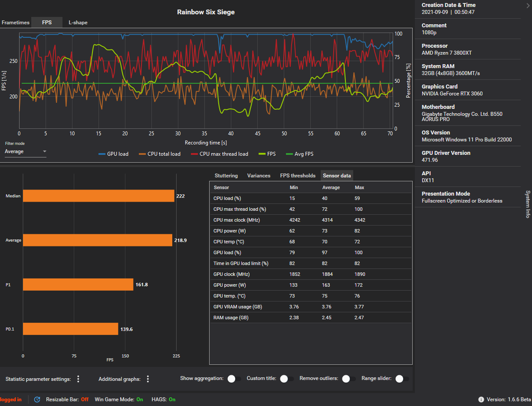The image size is (532, 406).
Task: Collapse System Info panel with chevron
Action: (x=527, y=5)
